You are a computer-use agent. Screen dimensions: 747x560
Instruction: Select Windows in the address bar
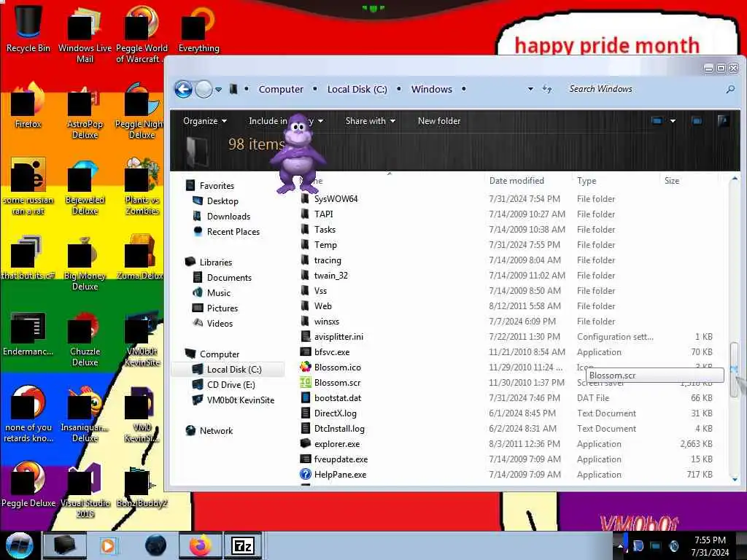[432, 89]
